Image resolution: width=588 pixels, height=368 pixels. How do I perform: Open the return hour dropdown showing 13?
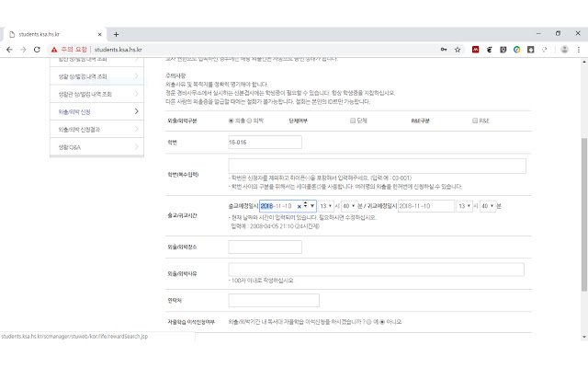[464, 206]
